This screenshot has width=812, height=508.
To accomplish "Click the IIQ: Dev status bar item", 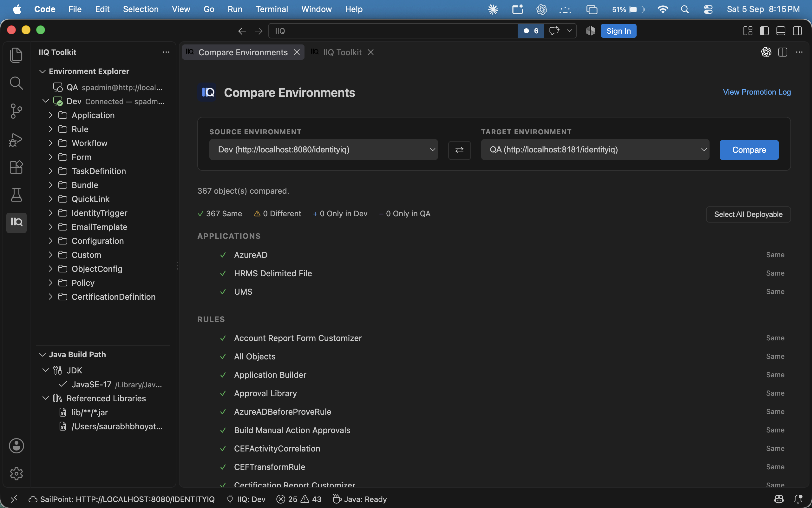I will tap(246, 499).
